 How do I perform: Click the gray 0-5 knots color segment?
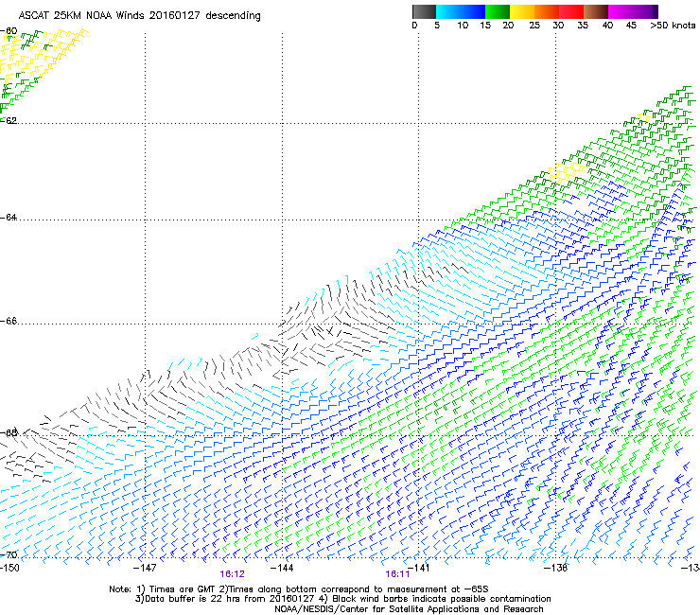click(x=424, y=11)
